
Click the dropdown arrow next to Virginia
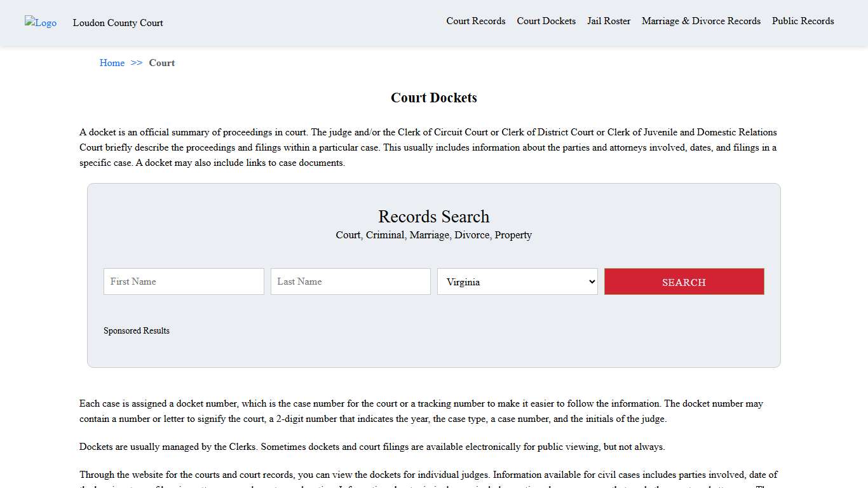coord(591,281)
